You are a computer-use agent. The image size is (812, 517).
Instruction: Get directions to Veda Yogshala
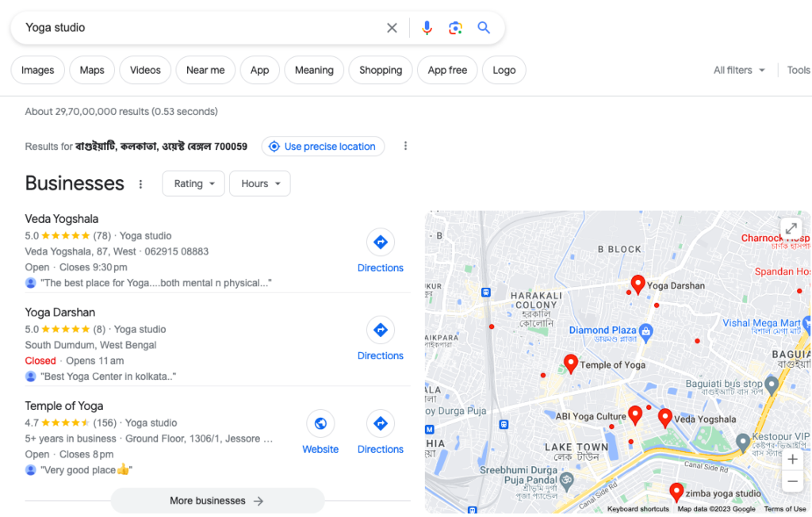pyautogui.click(x=380, y=251)
